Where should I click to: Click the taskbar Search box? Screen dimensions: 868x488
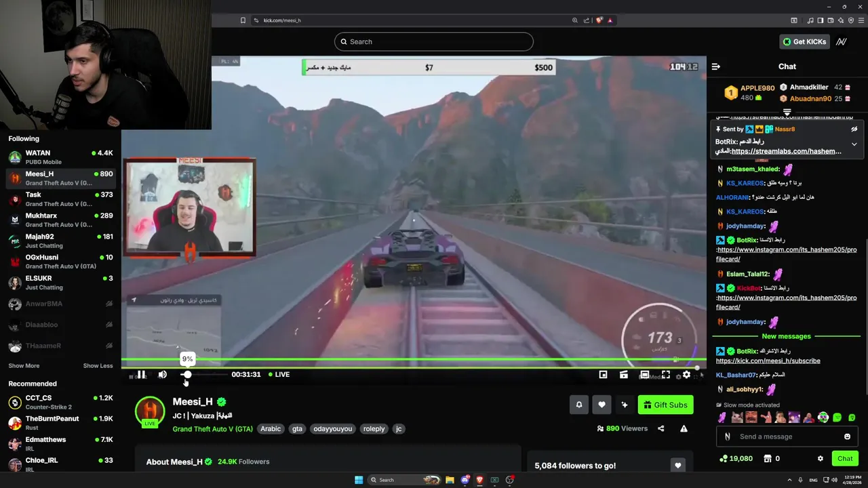pos(405,480)
